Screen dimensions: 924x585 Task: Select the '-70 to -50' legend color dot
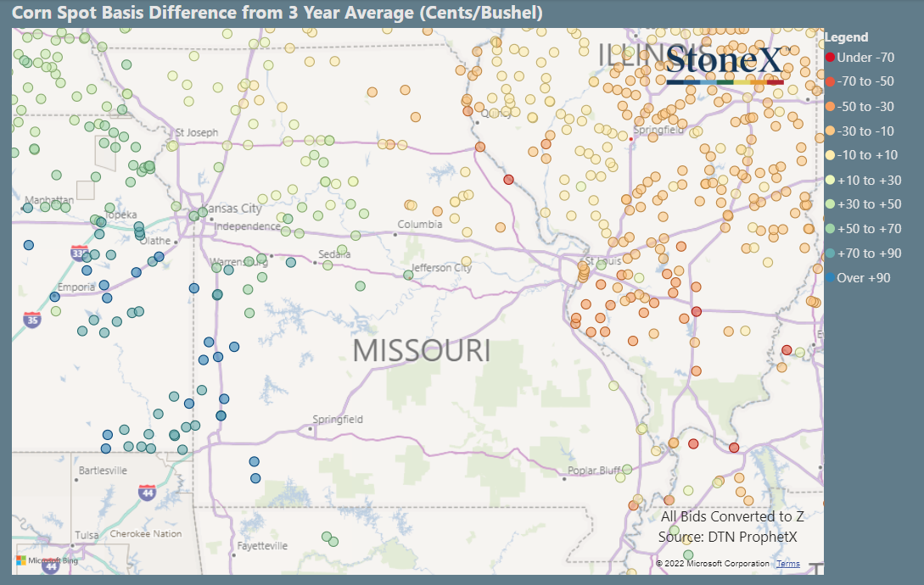831,81
